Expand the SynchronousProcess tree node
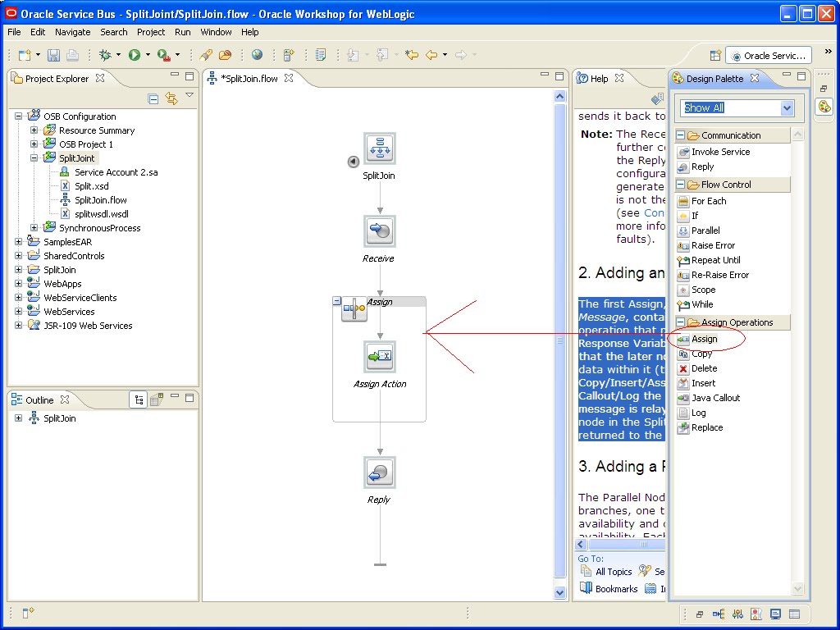This screenshot has width=840, height=630. point(34,228)
